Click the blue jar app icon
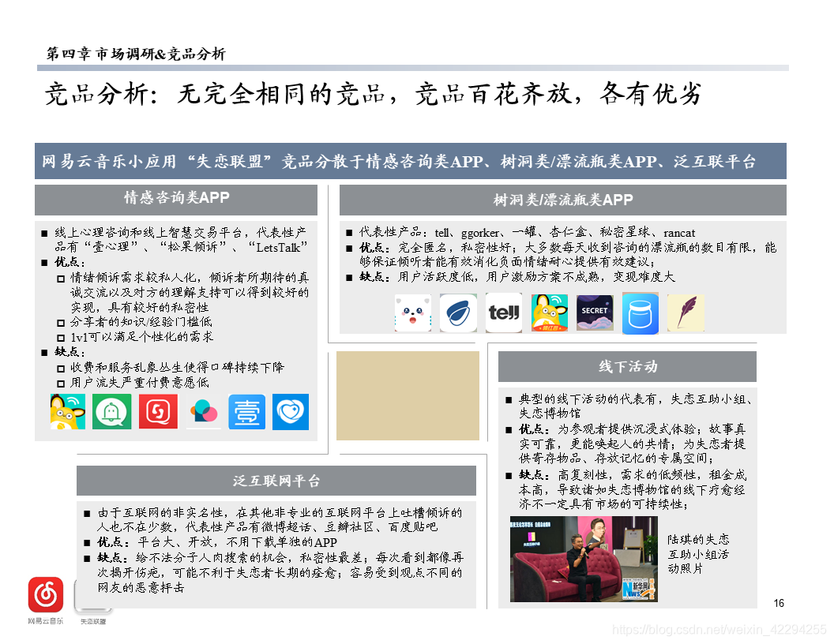 (641, 313)
